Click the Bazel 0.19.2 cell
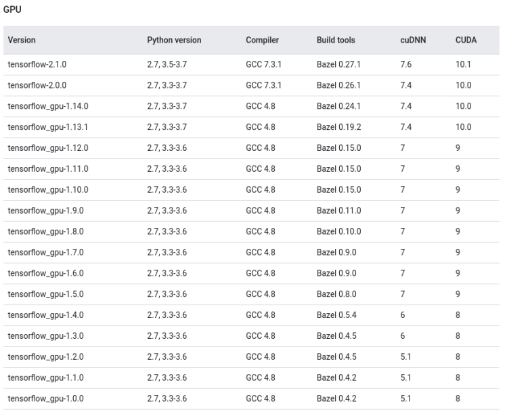 click(338, 127)
